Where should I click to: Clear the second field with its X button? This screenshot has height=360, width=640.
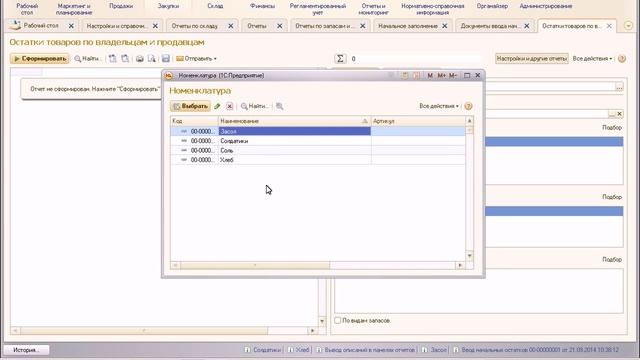pos(620,114)
